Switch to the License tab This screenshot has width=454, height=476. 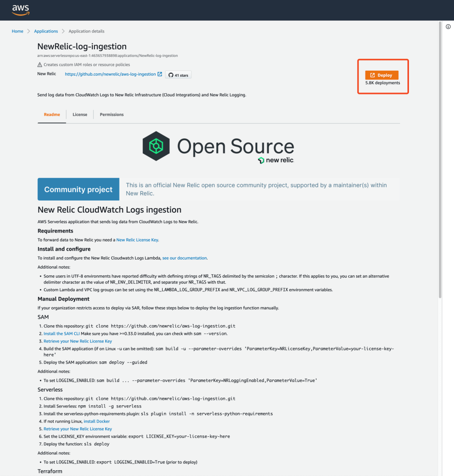[x=80, y=115]
